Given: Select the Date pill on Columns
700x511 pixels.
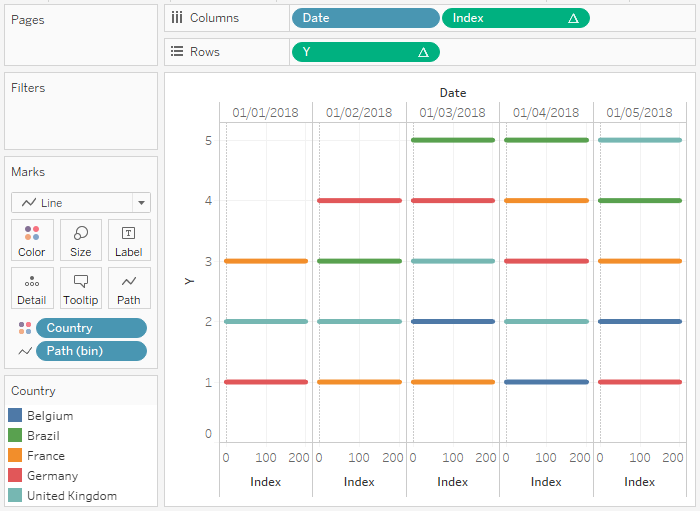Looking at the screenshot, I should [366, 18].
